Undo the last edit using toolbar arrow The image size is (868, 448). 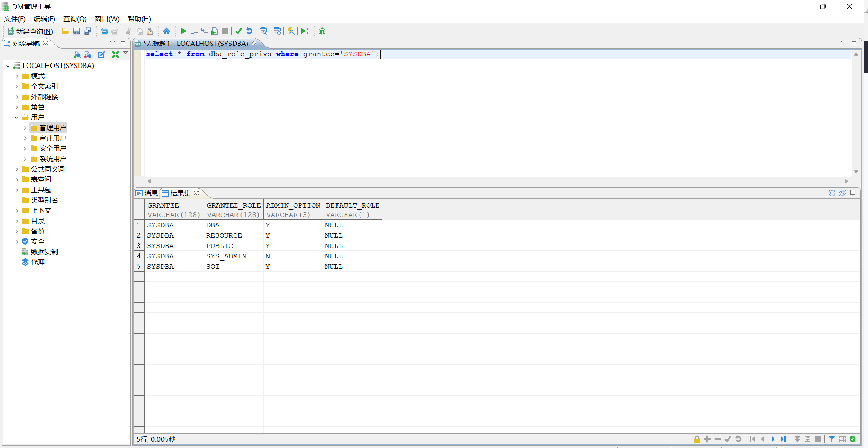104,31
